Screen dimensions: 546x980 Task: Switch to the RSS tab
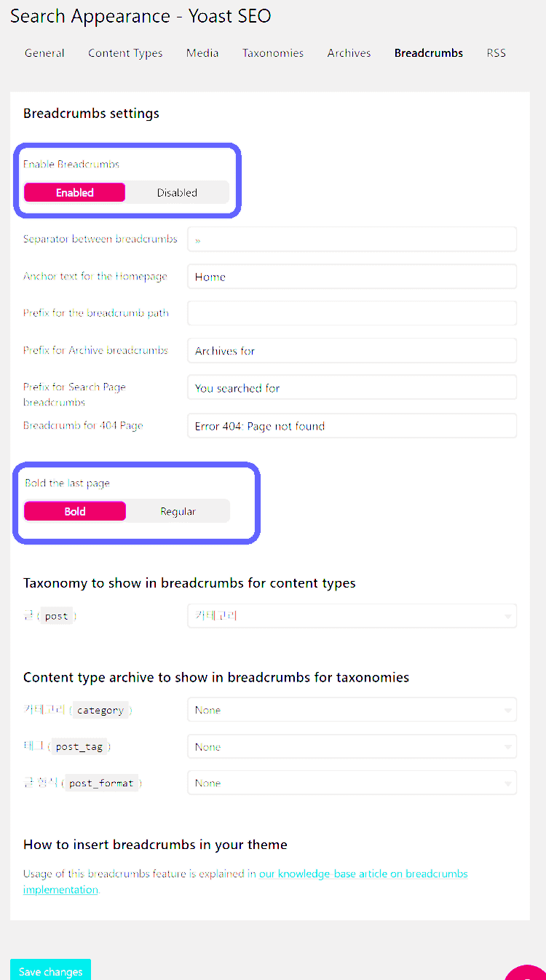click(496, 53)
